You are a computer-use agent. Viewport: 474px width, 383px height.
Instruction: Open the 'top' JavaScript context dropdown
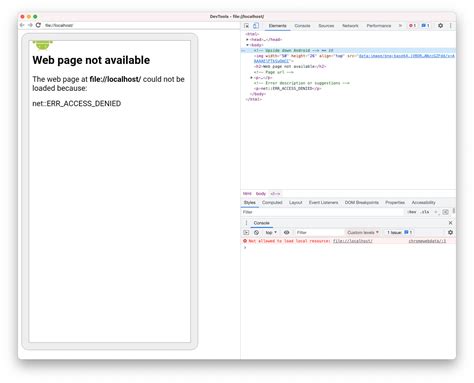(271, 232)
